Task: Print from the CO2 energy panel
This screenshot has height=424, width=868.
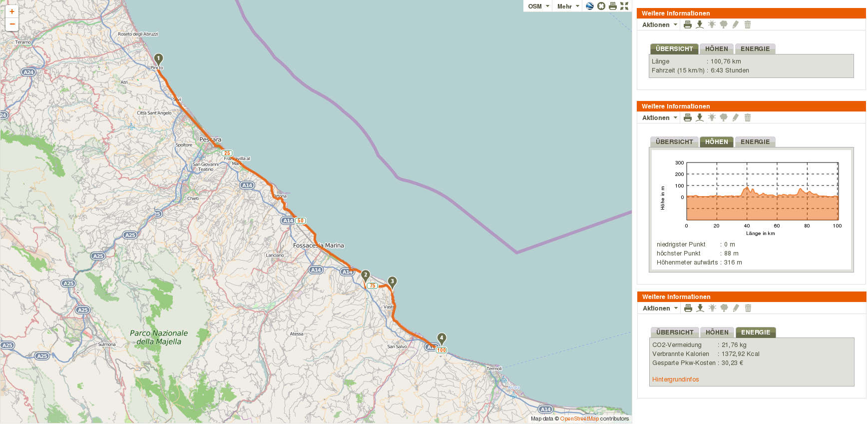Action: coord(688,308)
